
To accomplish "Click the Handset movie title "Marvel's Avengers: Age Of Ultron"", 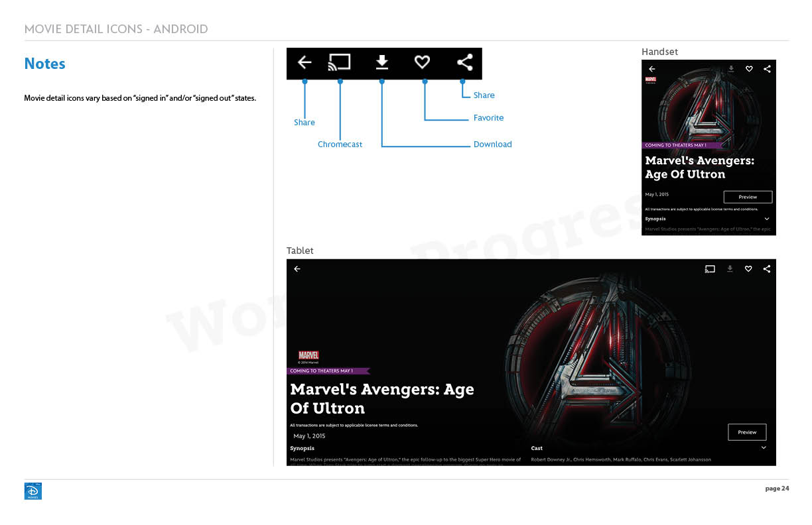I will click(x=700, y=168).
